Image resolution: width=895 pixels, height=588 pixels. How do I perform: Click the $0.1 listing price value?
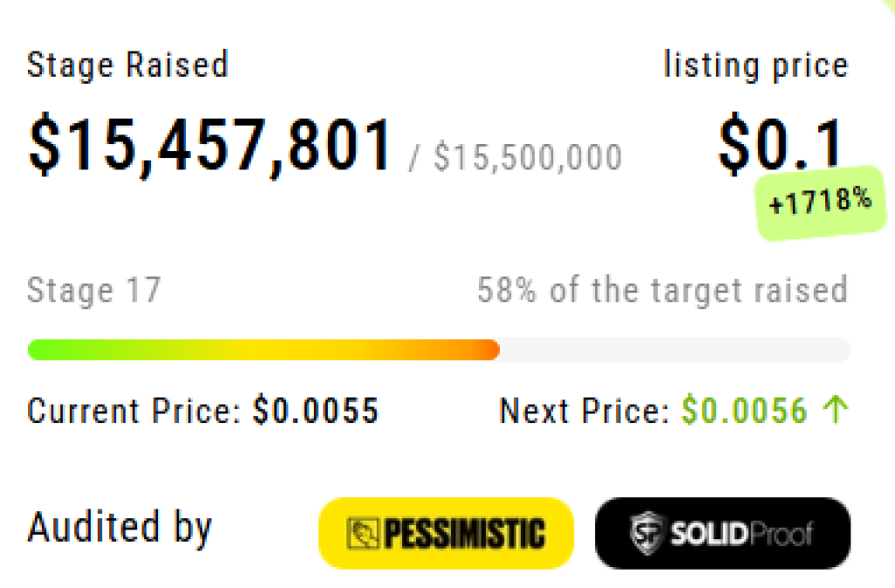click(781, 143)
